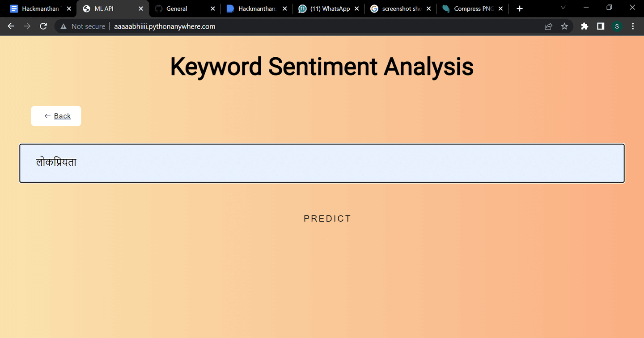Click the PREDICT button

[x=327, y=219]
